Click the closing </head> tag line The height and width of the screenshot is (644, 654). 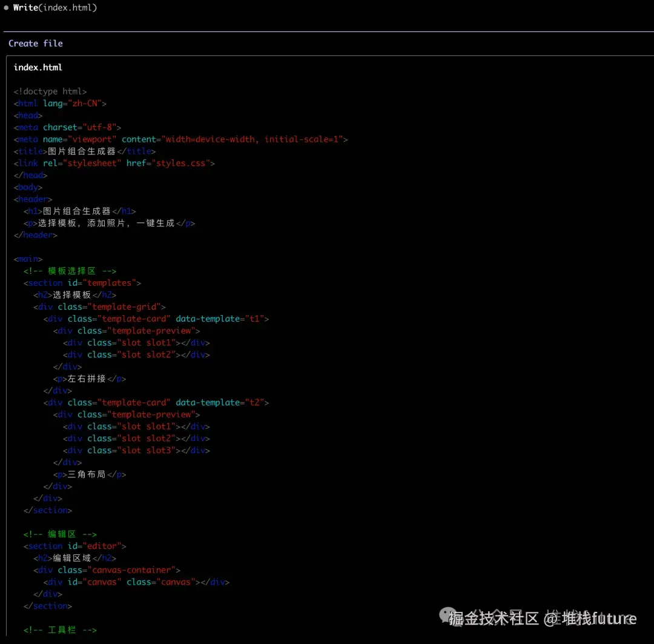tap(30, 175)
